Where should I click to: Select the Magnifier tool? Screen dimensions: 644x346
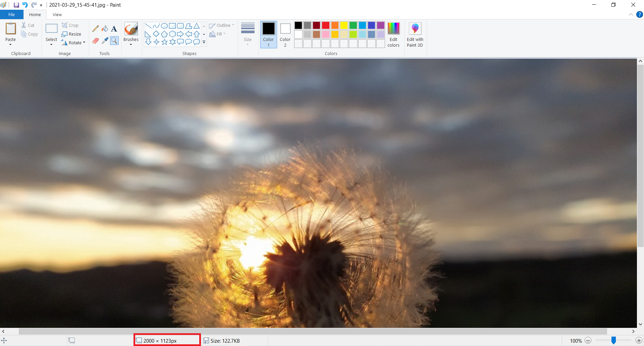pyautogui.click(x=114, y=41)
